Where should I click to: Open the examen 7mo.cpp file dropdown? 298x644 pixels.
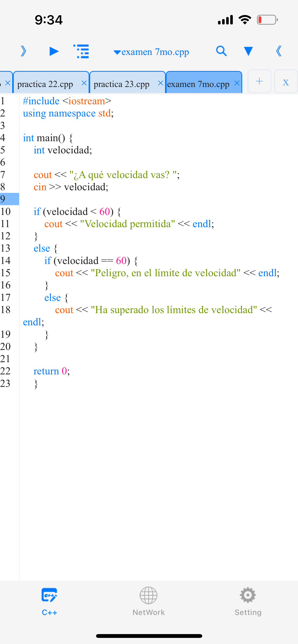[151, 52]
